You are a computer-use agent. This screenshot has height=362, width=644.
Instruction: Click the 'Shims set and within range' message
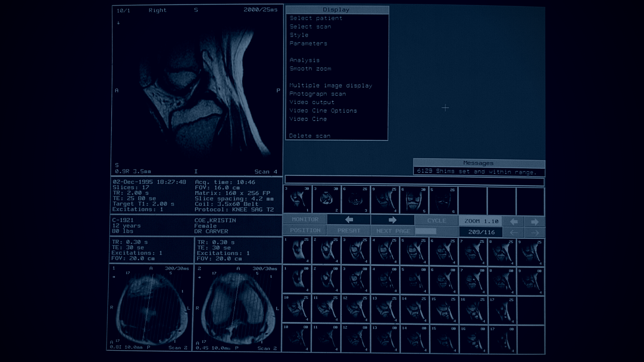(477, 172)
